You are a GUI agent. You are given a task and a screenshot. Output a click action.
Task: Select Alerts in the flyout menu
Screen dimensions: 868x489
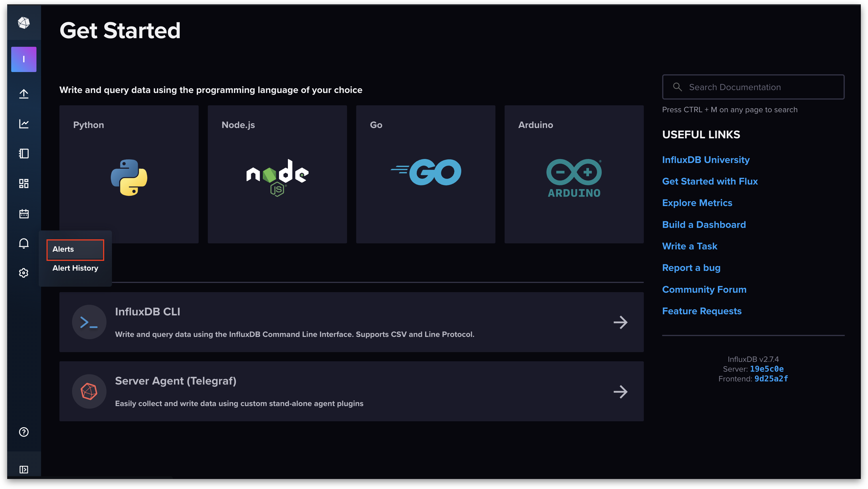(x=75, y=249)
